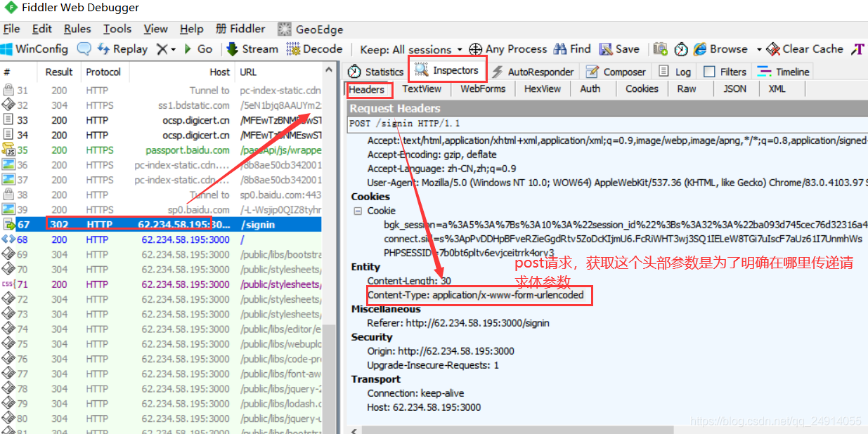Viewport: 868px width, 434px height.
Task: Switch to the Inspectors tab
Action: point(447,70)
